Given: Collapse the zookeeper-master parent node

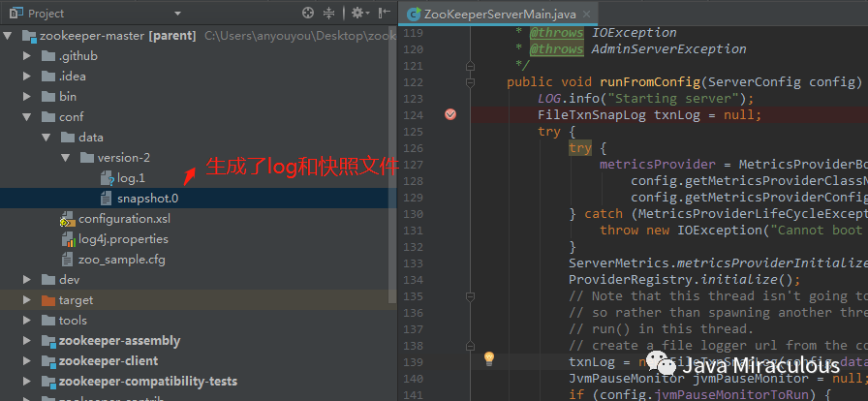Looking at the screenshot, I should (7, 36).
